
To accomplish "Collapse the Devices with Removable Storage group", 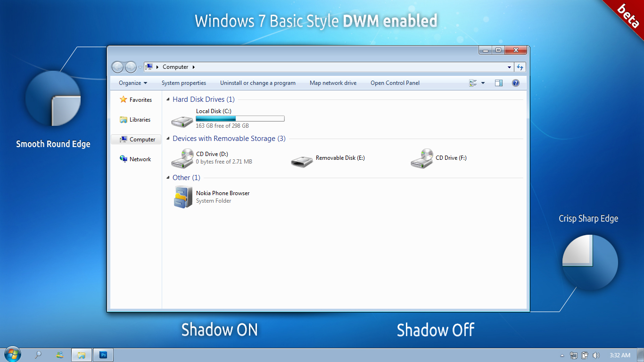I will (168, 139).
